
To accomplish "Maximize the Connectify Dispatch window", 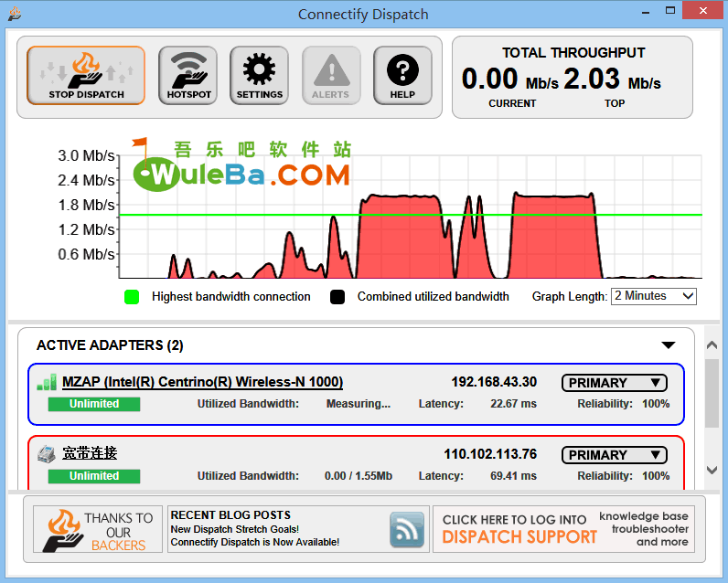I will (x=670, y=10).
